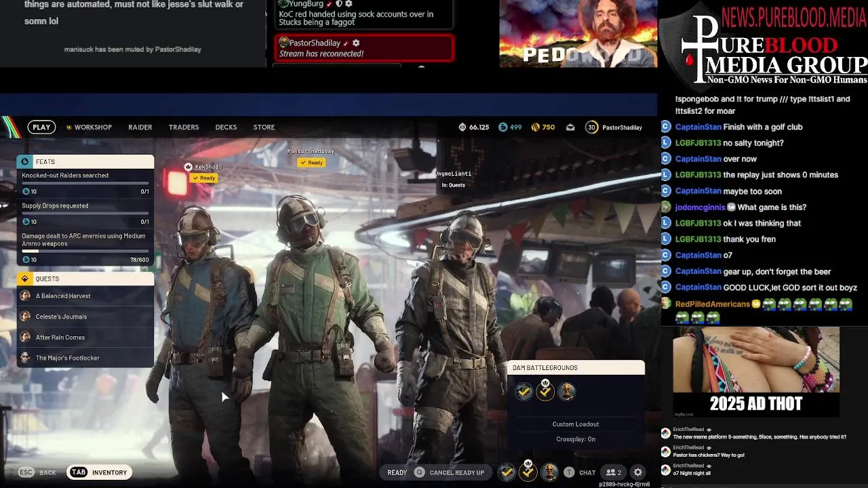Click the Q key icon

[420, 472]
